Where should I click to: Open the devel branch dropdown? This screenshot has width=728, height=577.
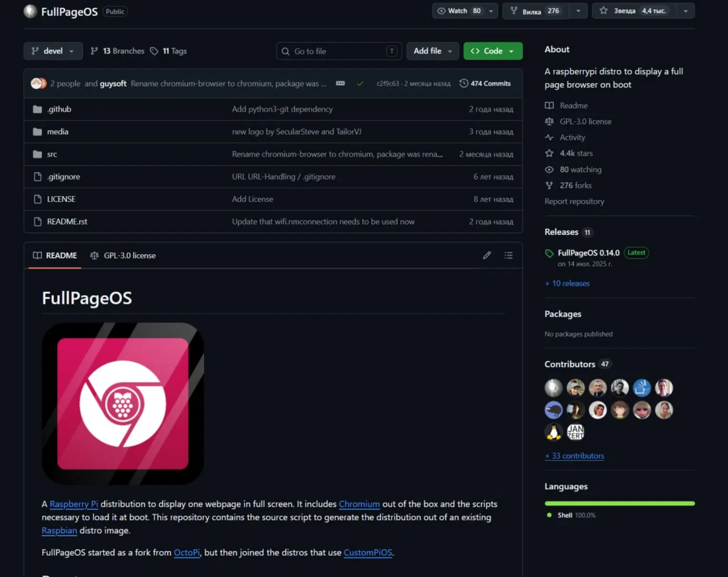pos(53,51)
